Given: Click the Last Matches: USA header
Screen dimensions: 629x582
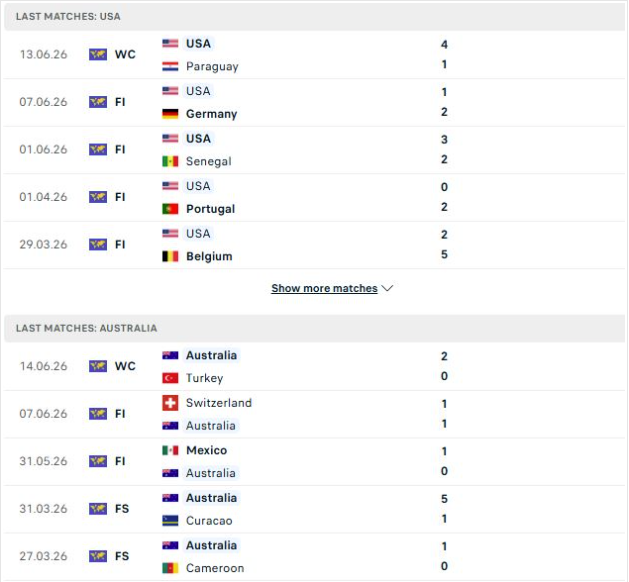Looking at the screenshot, I should pos(314,16).
